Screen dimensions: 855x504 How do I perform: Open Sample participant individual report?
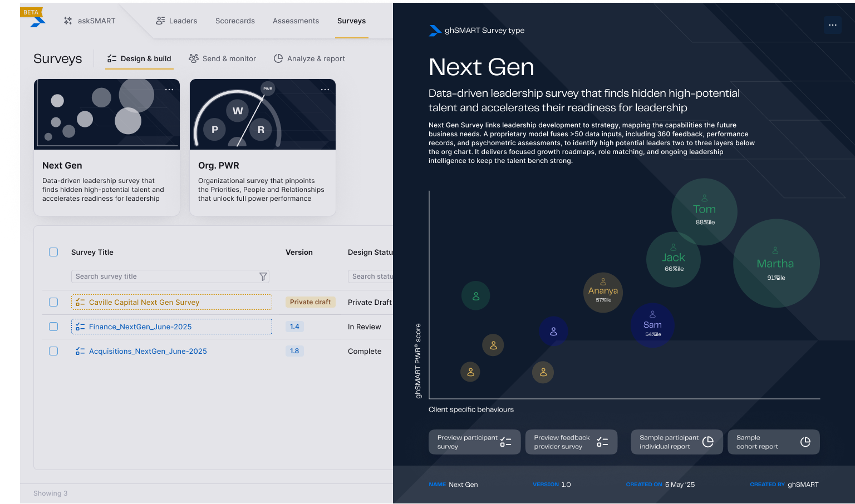point(677,442)
